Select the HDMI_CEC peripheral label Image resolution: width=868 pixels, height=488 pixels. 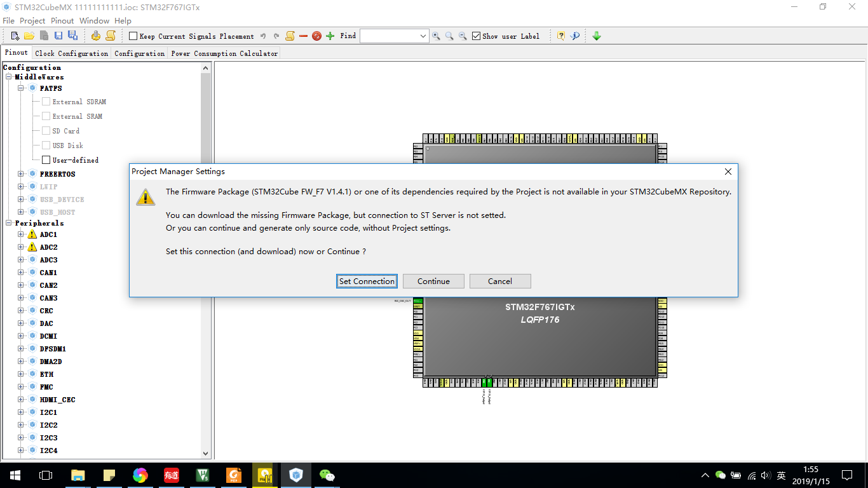coord(57,400)
